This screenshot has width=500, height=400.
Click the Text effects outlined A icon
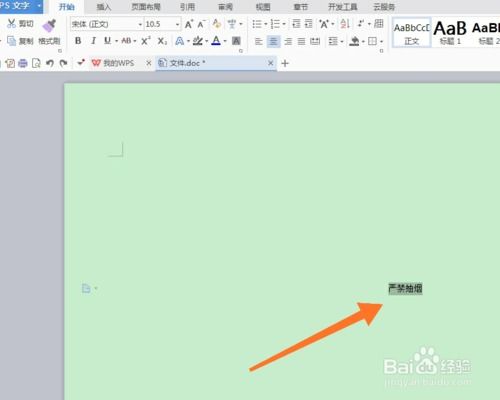(179, 41)
